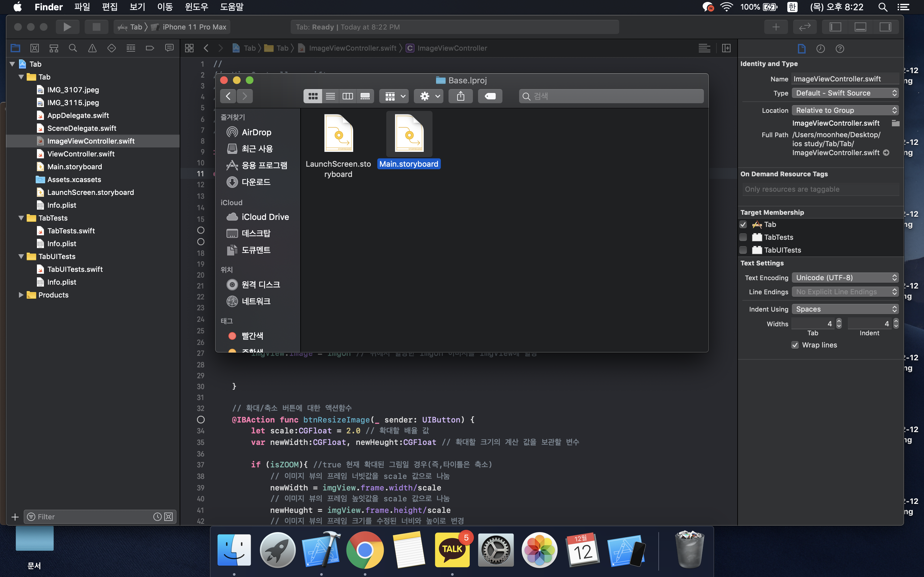Open the Source Control navigator icon

34,48
